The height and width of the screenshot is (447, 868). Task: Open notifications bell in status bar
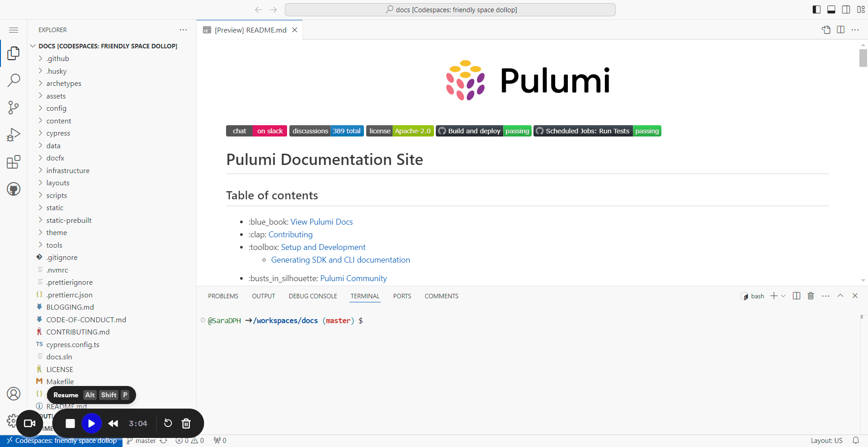click(856, 441)
